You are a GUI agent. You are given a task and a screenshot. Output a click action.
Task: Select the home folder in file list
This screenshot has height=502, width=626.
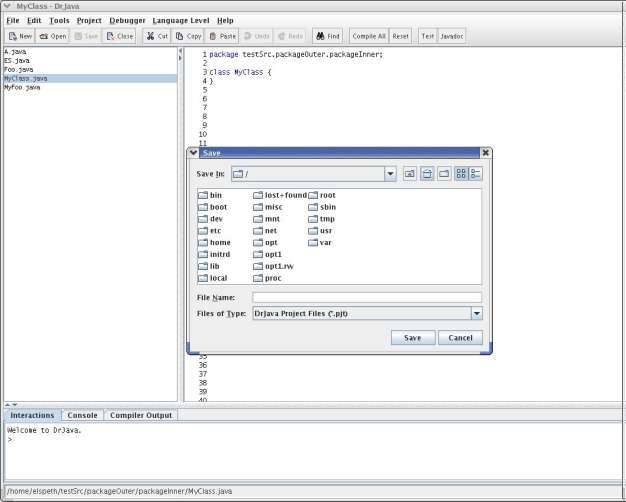(219, 242)
